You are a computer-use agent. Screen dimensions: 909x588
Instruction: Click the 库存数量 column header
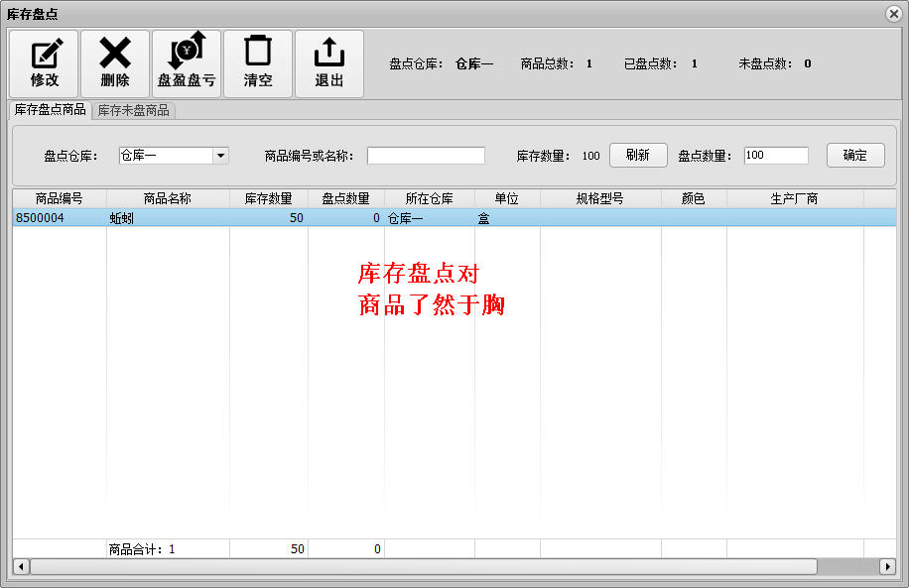tap(268, 198)
